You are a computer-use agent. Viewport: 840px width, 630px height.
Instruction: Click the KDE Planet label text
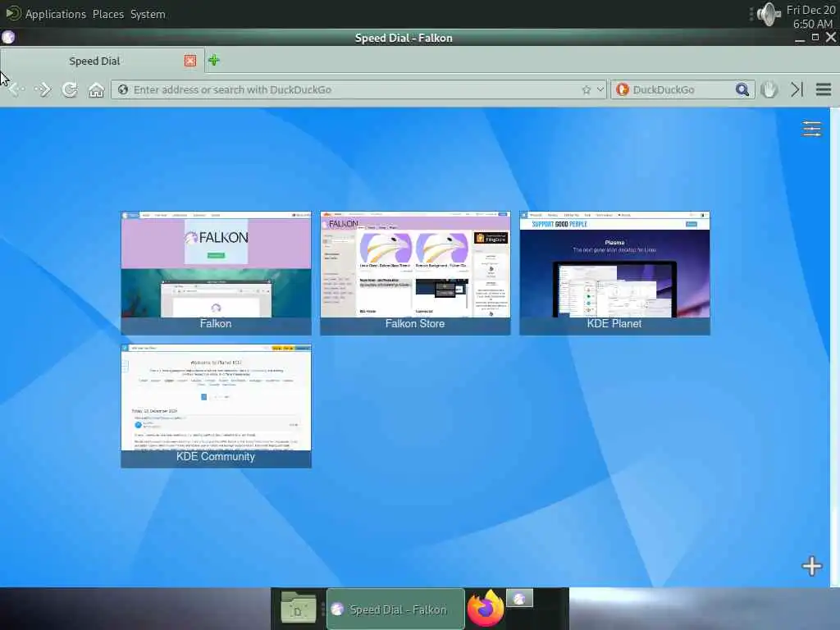pyautogui.click(x=614, y=323)
